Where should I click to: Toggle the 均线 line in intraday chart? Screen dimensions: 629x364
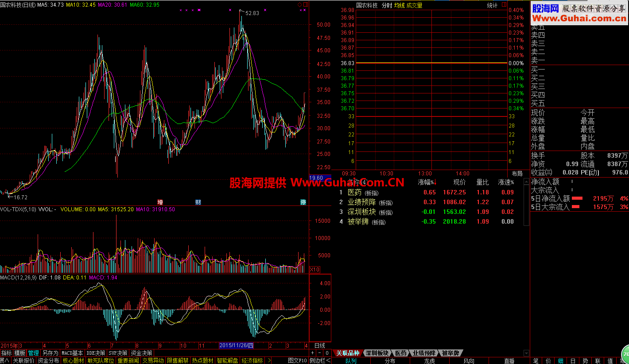[x=400, y=5]
